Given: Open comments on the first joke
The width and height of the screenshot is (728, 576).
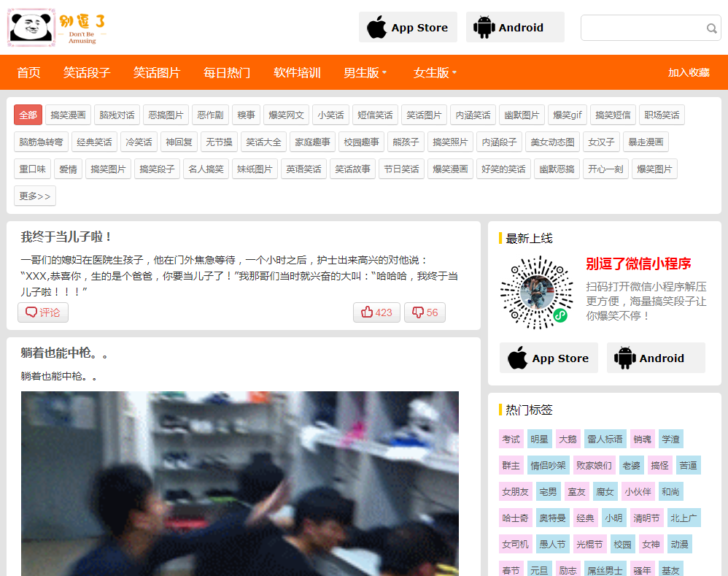Looking at the screenshot, I should tap(43, 312).
